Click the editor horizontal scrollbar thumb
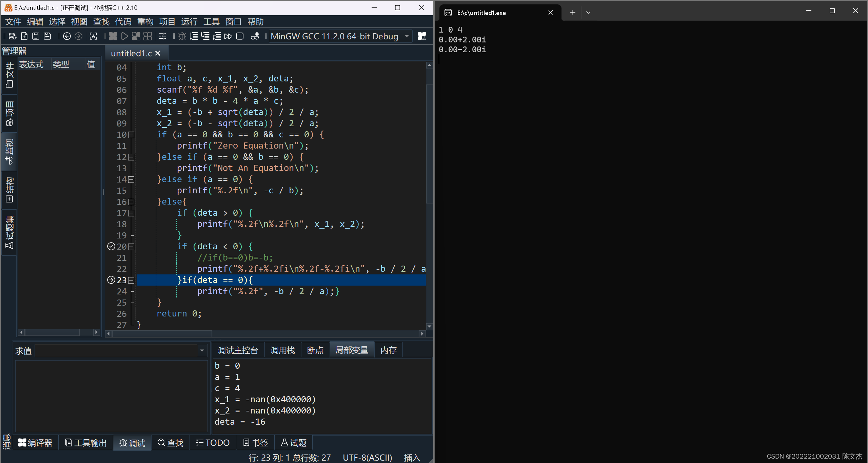 (162, 334)
